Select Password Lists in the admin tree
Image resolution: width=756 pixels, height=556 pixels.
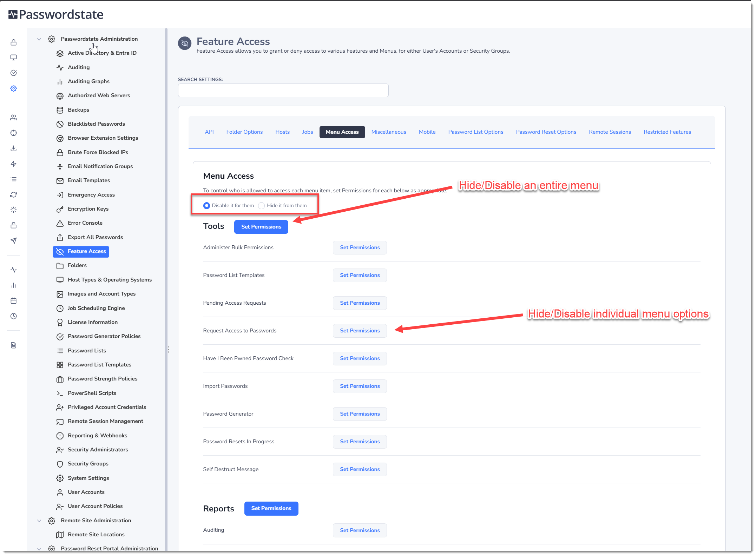(87, 351)
